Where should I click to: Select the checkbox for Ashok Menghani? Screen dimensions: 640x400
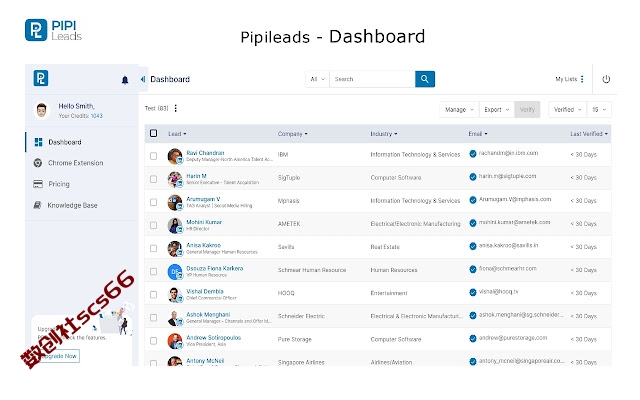(x=153, y=318)
